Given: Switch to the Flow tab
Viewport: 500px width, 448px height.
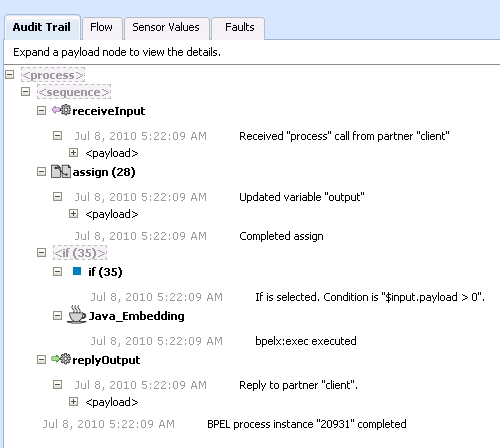Looking at the screenshot, I should 102,27.
